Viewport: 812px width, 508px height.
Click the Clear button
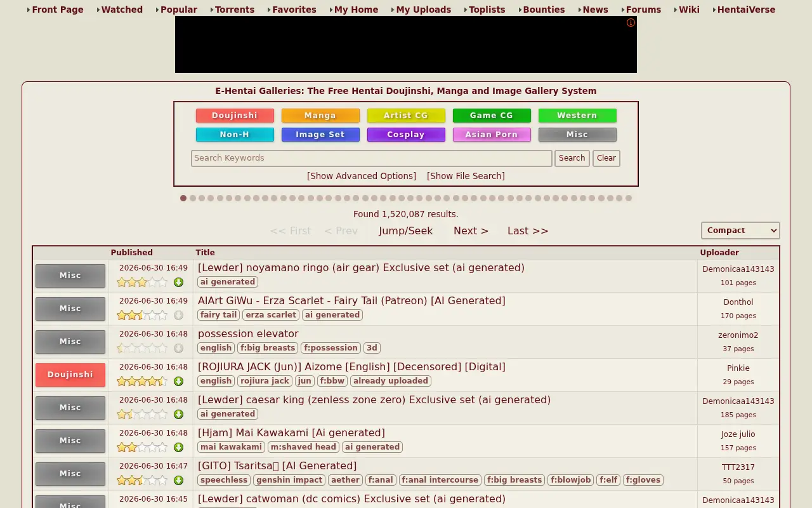[x=606, y=158]
